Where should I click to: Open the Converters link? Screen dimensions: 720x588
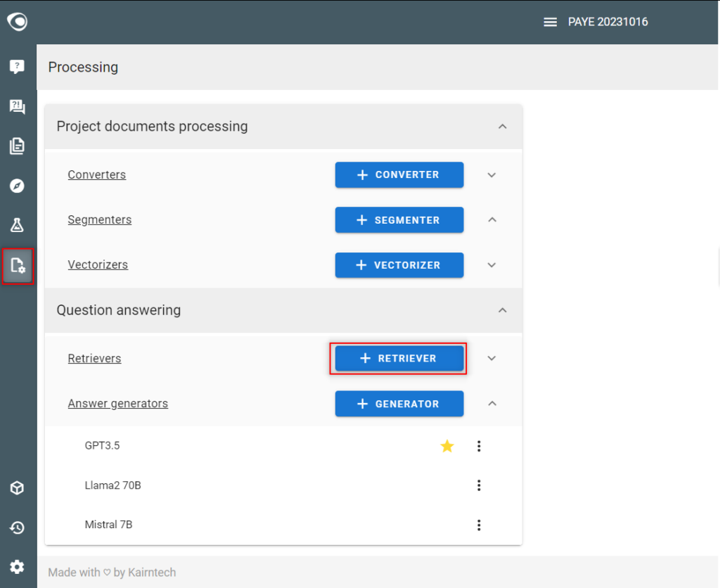tap(97, 175)
